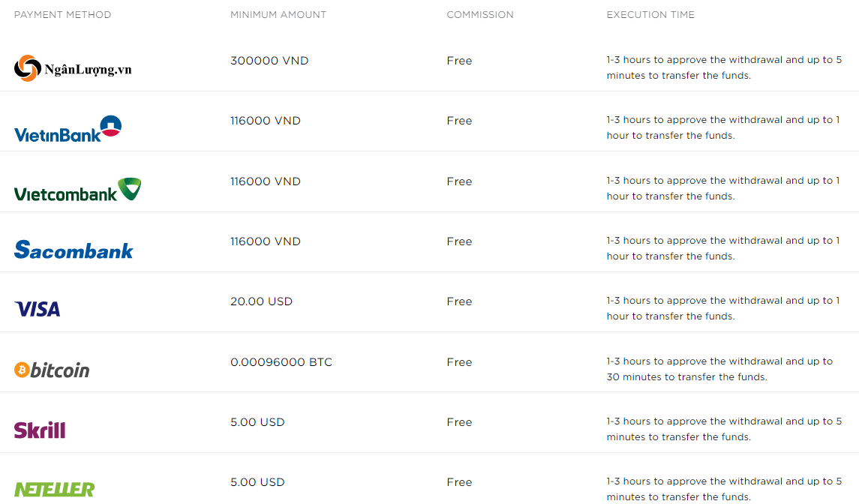Click the Skrill 5.00 USD minimum amount
Viewport: 859px width, 504px height.
257,422
